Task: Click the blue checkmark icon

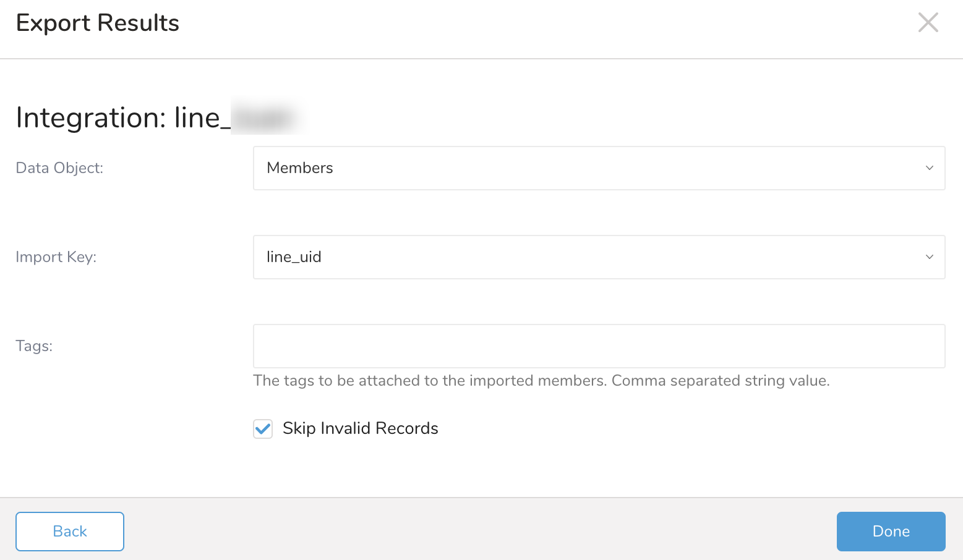Action: tap(263, 428)
